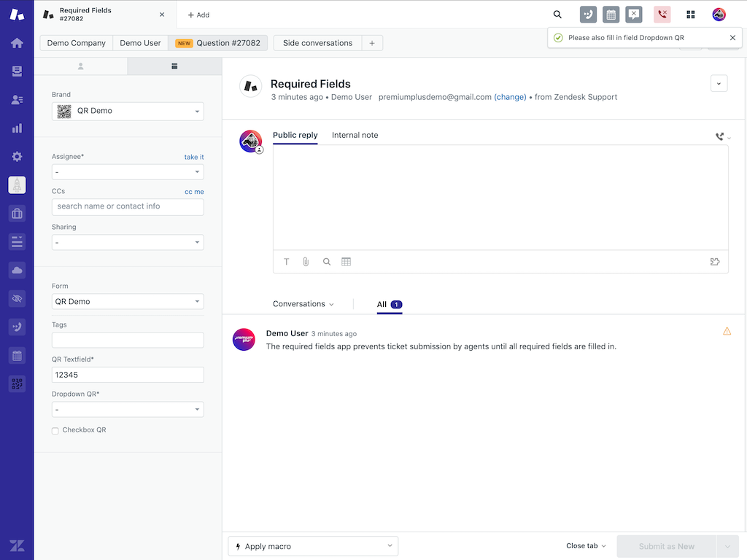Open the Reporting bar chart icon

point(17,128)
